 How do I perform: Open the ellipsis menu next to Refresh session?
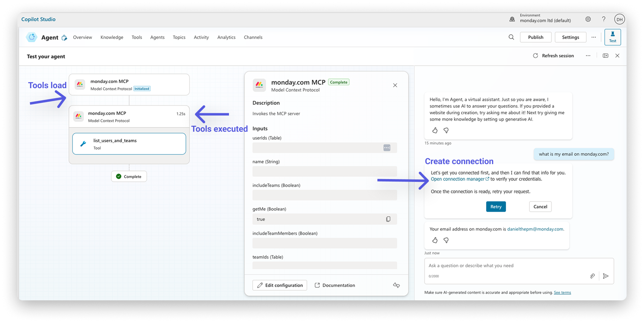[588, 56]
